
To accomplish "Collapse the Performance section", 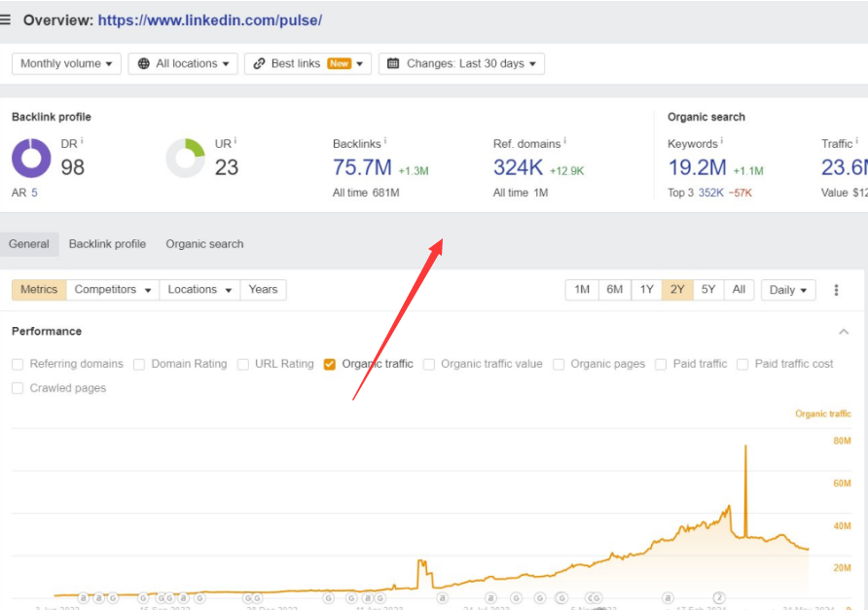I will pyautogui.click(x=844, y=332).
